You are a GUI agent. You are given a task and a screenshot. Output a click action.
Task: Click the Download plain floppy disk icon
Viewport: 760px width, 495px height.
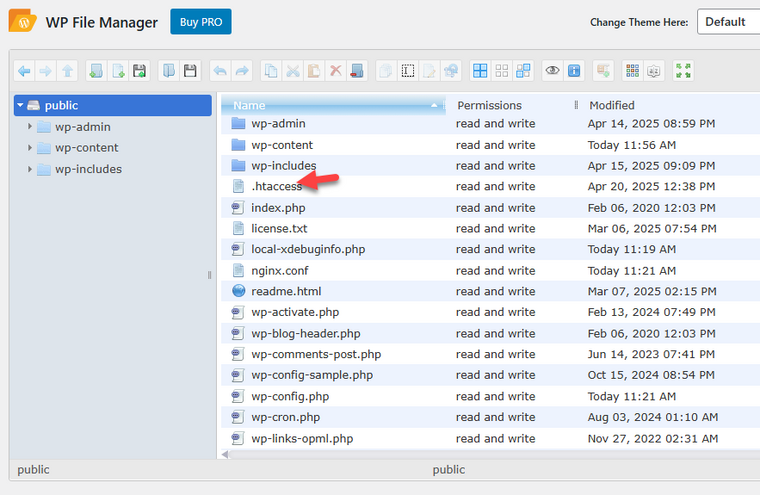[190, 71]
